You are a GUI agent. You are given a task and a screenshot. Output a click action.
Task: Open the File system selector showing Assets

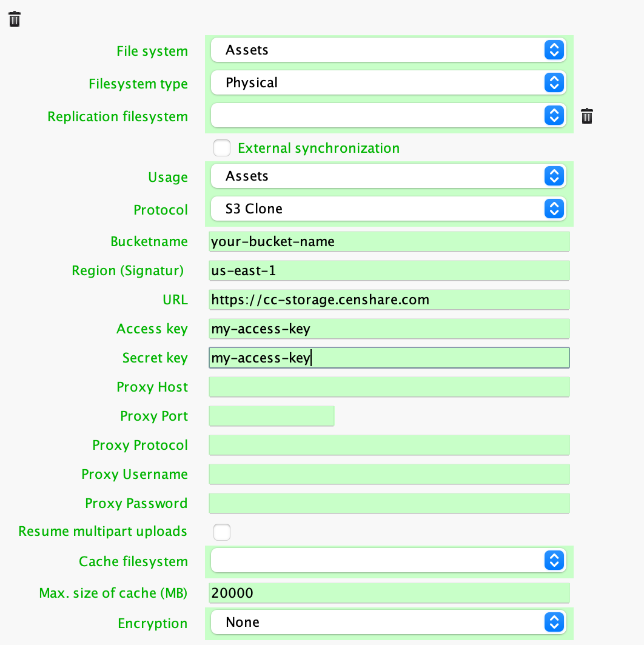point(388,51)
